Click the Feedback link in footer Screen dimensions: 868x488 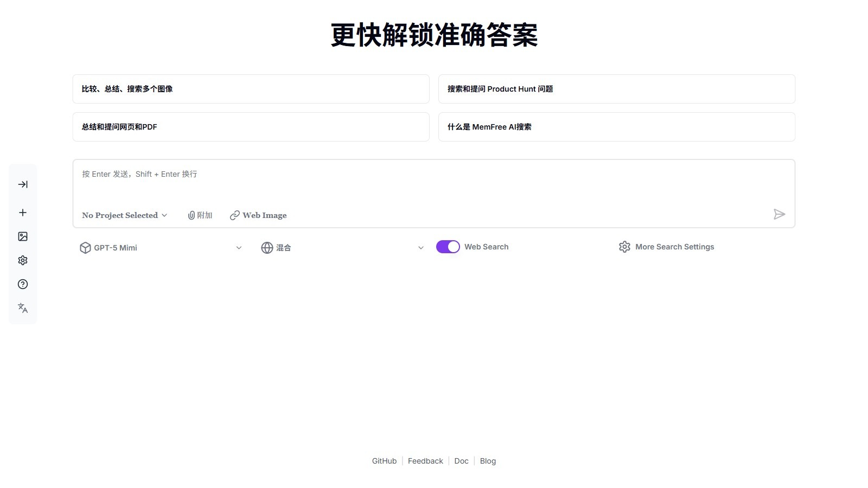tap(425, 460)
